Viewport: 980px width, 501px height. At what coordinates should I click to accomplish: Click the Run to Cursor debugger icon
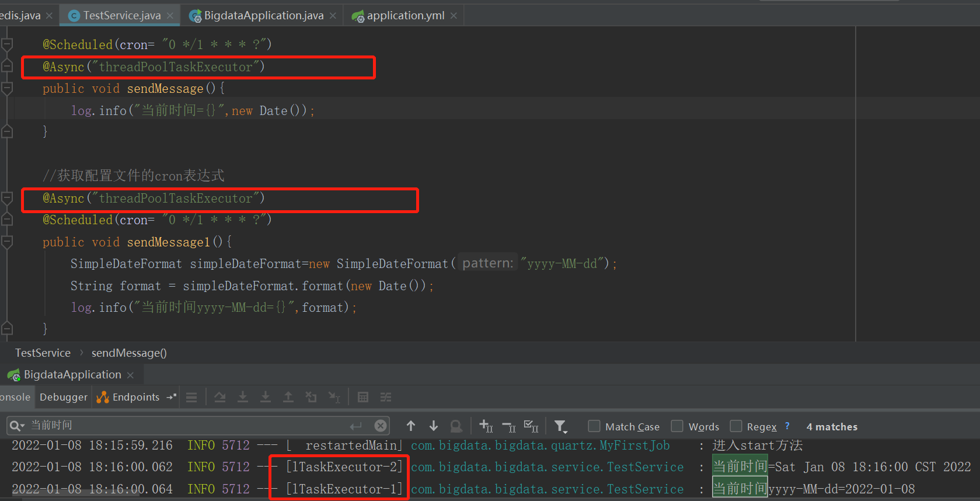point(334,398)
